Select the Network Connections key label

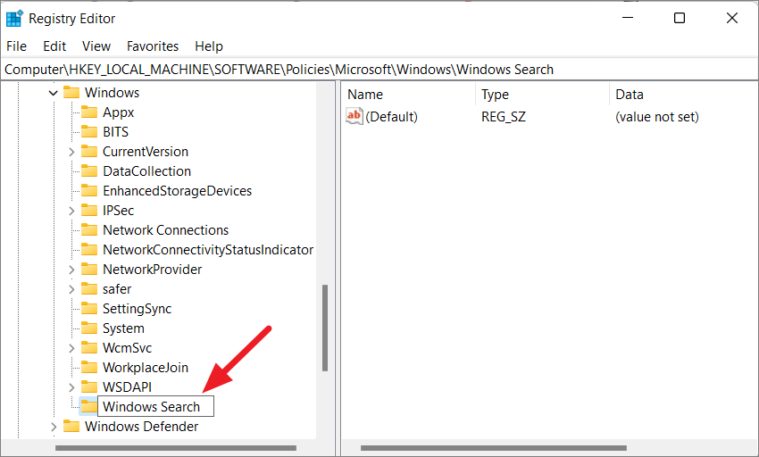[x=166, y=230]
